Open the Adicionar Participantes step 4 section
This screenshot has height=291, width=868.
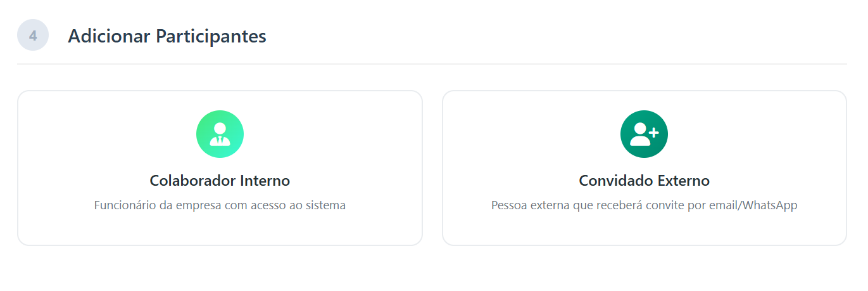tap(167, 36)
